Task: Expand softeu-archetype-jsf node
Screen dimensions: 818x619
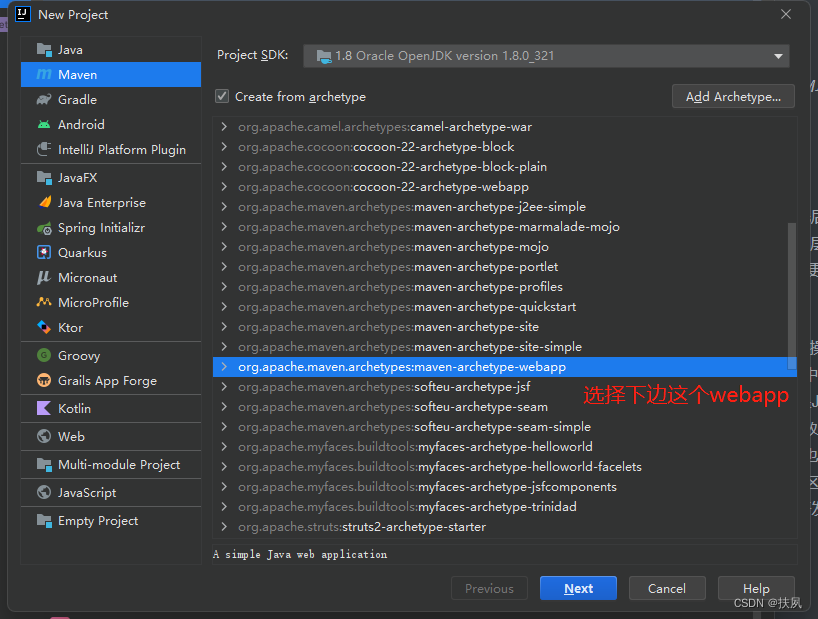Action: pos(224,386)
